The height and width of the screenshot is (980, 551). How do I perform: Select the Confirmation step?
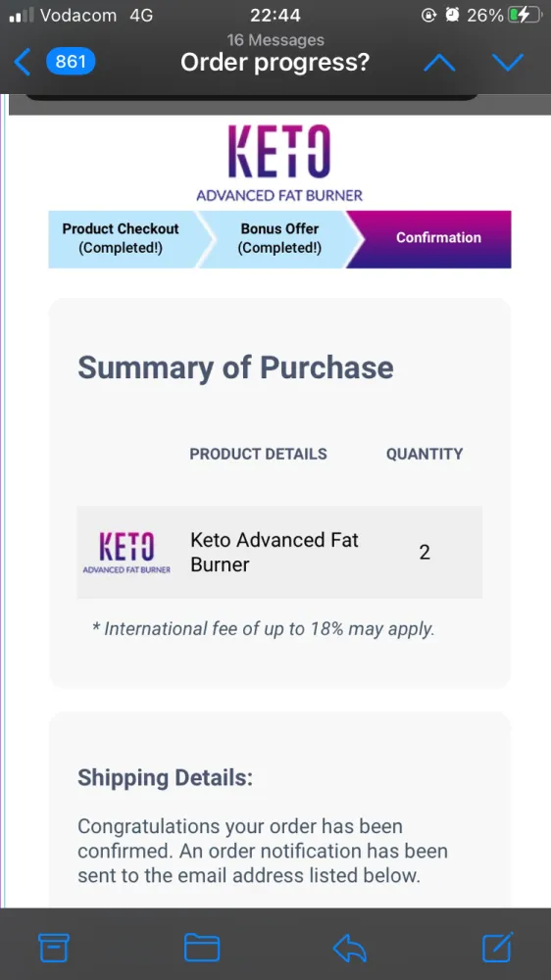click(x=438, y=238)
